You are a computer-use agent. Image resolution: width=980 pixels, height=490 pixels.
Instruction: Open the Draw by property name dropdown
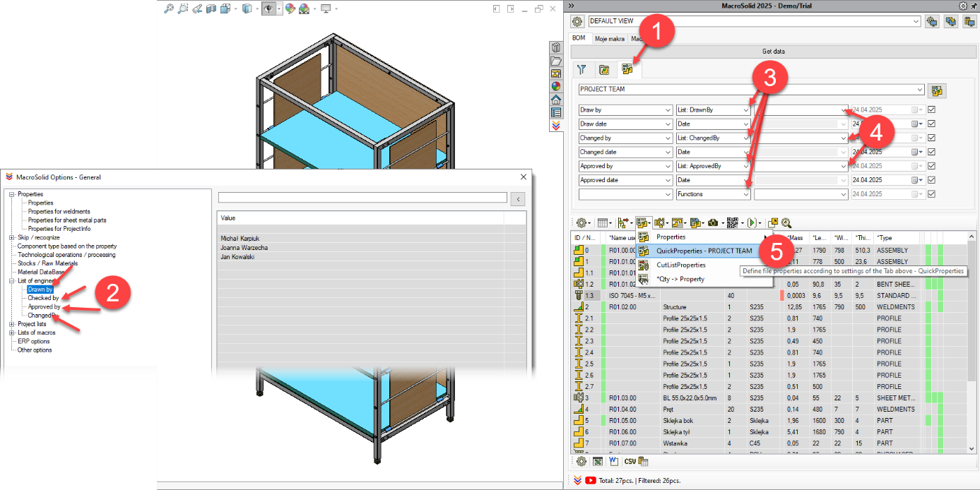click(625, 110)
